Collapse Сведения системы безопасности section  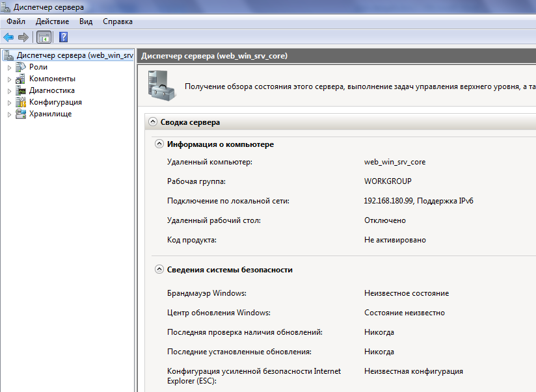(x=159, y=269)
